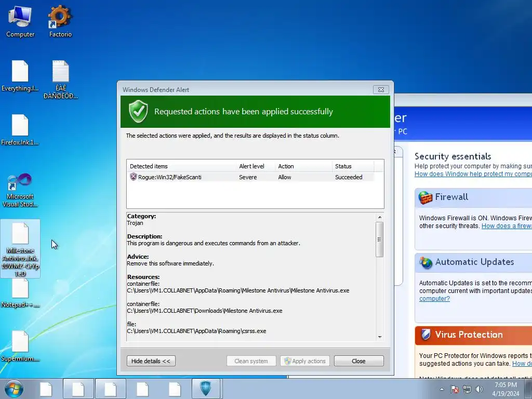Click the Firewall section header

(x=473, y=197)
